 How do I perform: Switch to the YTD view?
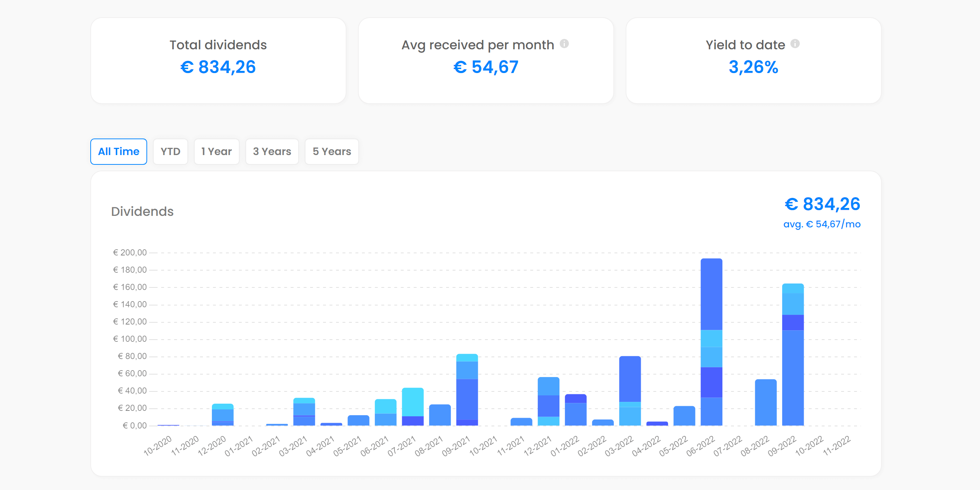pyautogui.click(x=171, y=151)
